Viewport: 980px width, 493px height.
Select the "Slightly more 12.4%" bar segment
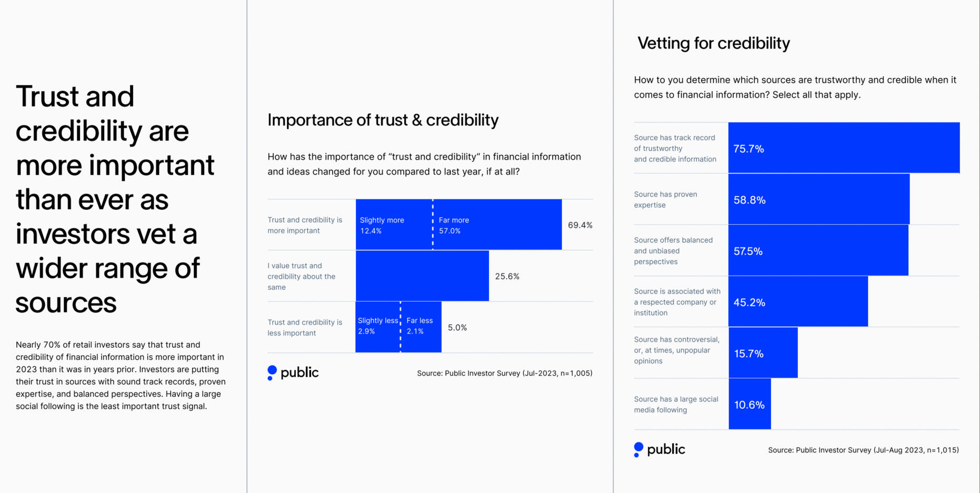tap(394, 225)
